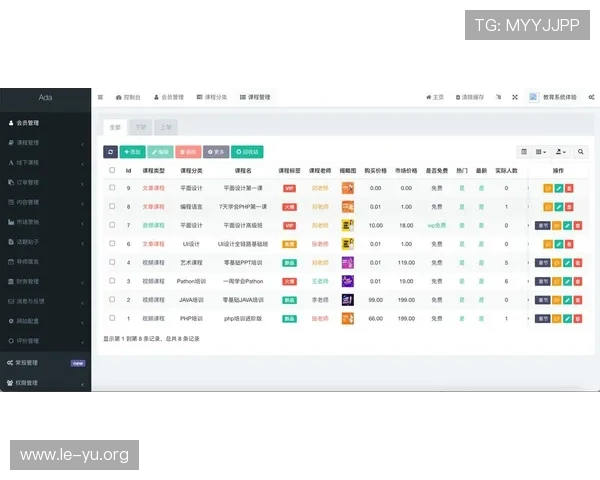
Task: Click red delete icon in row 6
Action: click(x=569, y=244)
